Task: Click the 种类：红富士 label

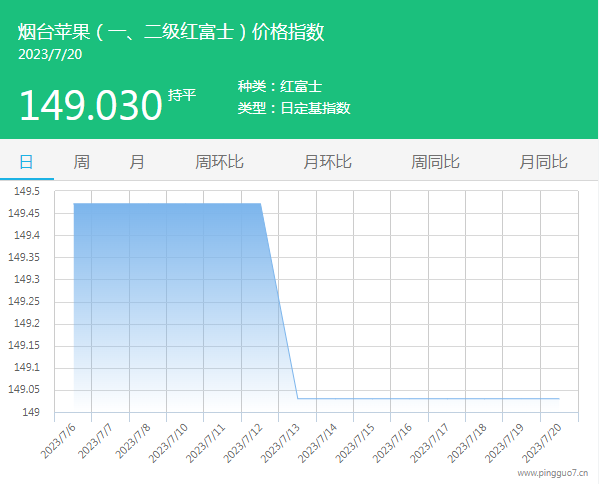Action: click(x=280, y=86)
